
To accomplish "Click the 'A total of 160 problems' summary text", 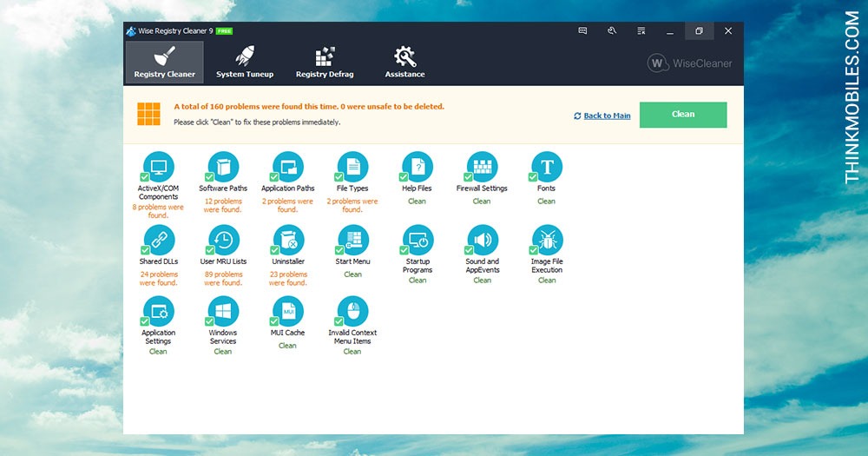I will 309,106.
